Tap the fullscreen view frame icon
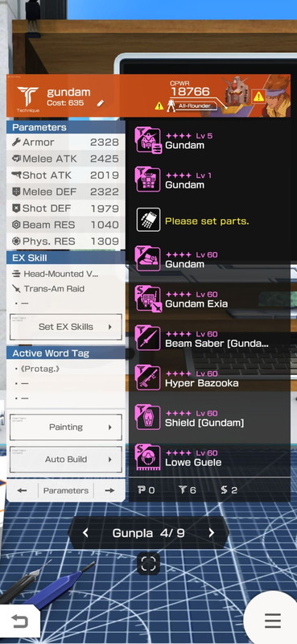Viewport: 297px width, 644px height. tap(148, 564)
